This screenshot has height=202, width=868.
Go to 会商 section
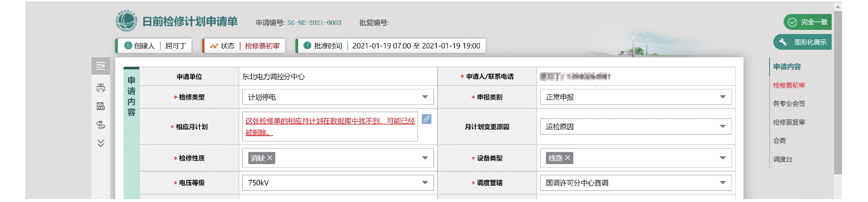pyautogui.click(x=779, y=141)
